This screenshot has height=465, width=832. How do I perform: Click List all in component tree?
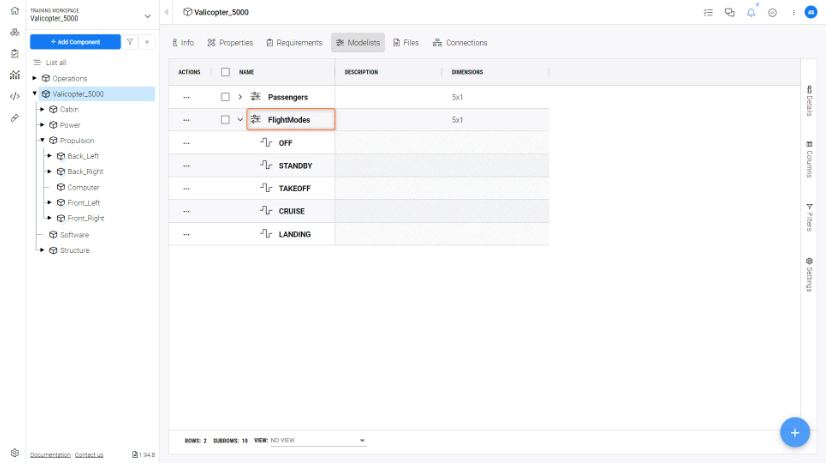[x=56, y=63]
